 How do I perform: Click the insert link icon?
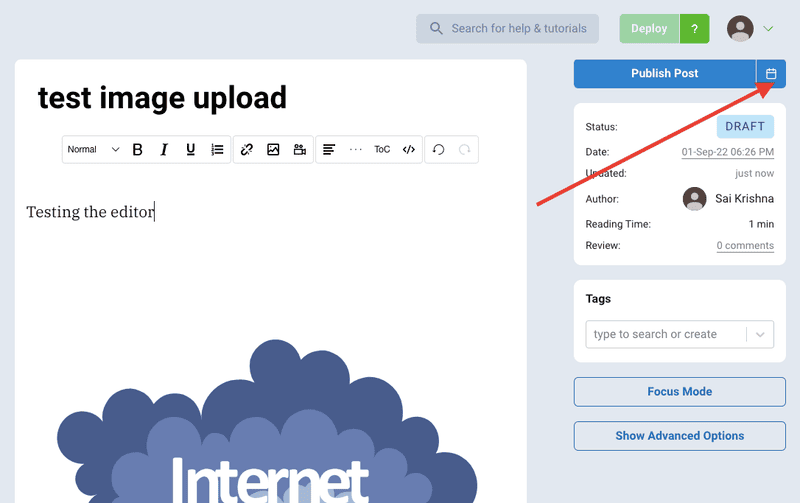pos(247,150)
